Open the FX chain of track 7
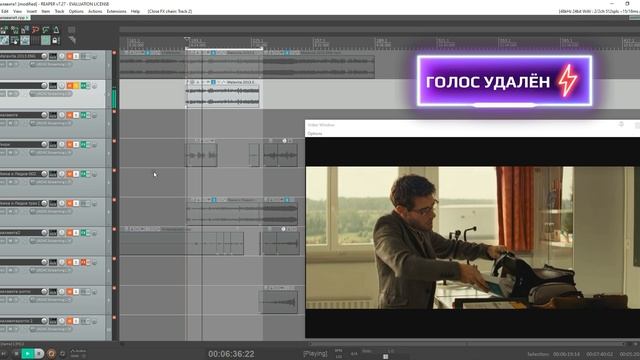Viewport: 640px width, 360px height. coord(84,233)
